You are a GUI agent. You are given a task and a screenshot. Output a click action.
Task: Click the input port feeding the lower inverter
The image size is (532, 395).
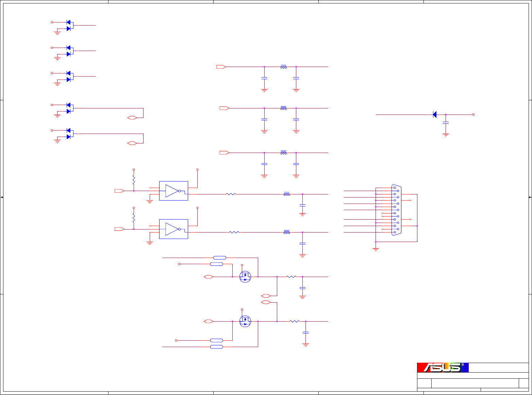(119, 229)
